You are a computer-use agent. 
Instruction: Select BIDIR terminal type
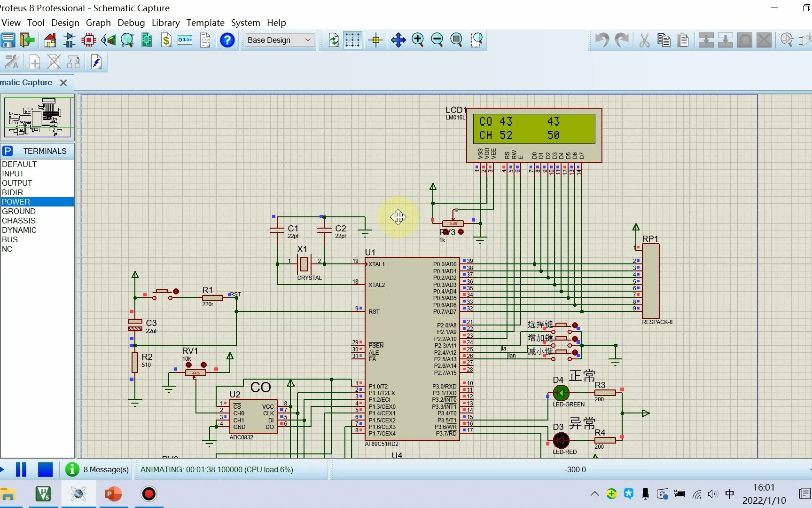37,192
